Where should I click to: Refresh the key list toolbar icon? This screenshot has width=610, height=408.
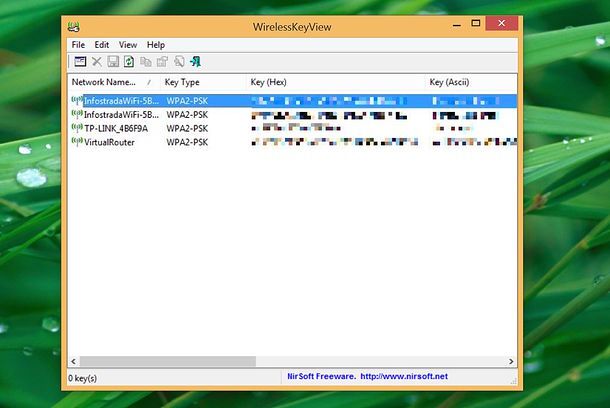pyautogui.click(x=129, y=61)
